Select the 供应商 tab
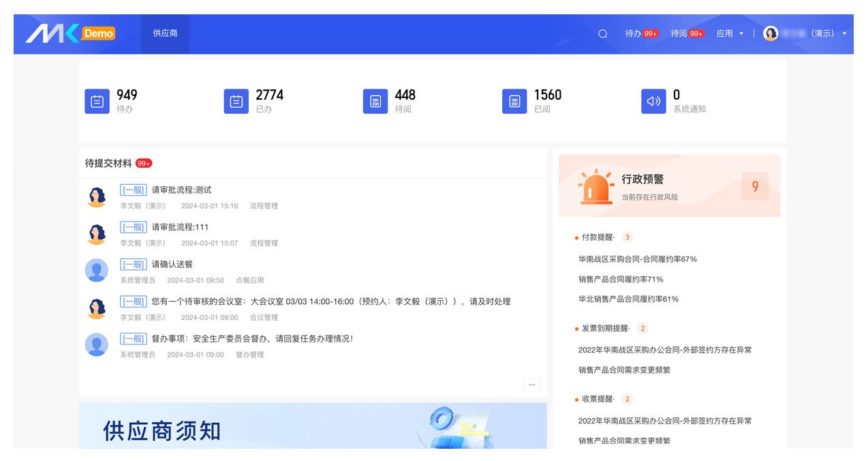 pyautogui.click(x=165, y=33)
